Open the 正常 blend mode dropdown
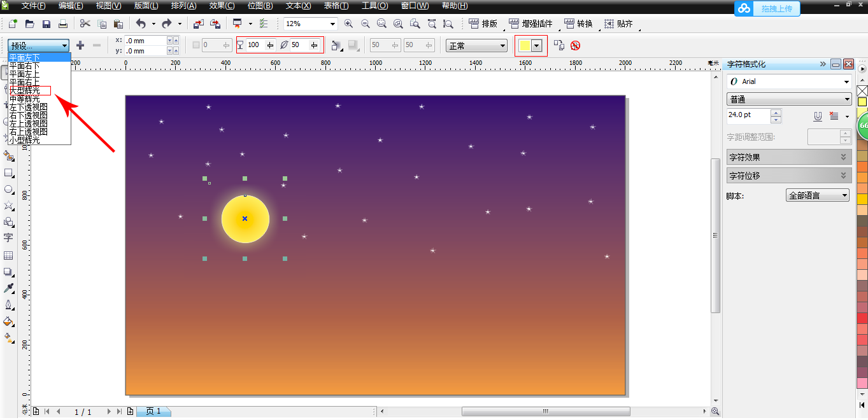This screenshot has width=868, height=420. pyautogui.click(x=477, y=46)
